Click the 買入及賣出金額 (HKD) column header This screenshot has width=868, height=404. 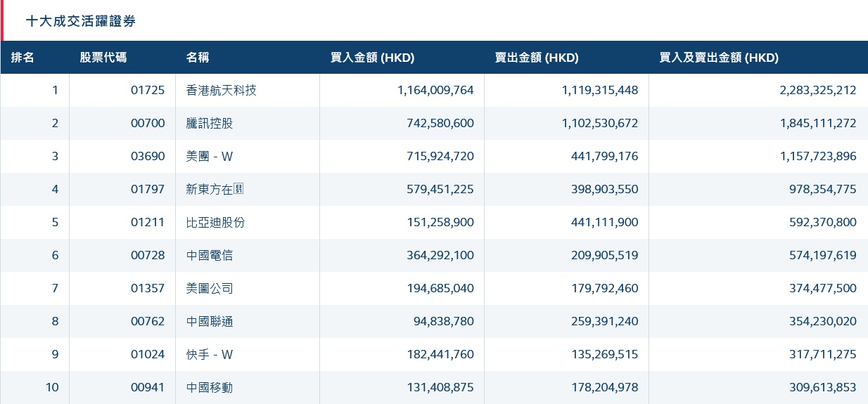click(719, 58)
